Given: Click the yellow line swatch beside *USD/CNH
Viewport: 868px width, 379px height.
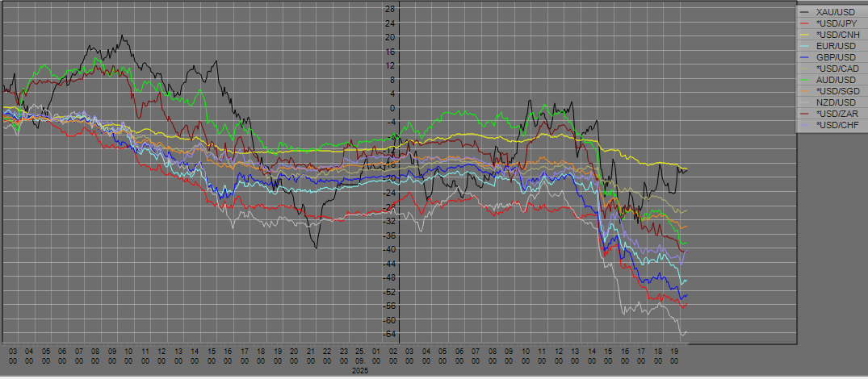Looking at the screenshot, I should pyautogui.click(x=804, y=35).
